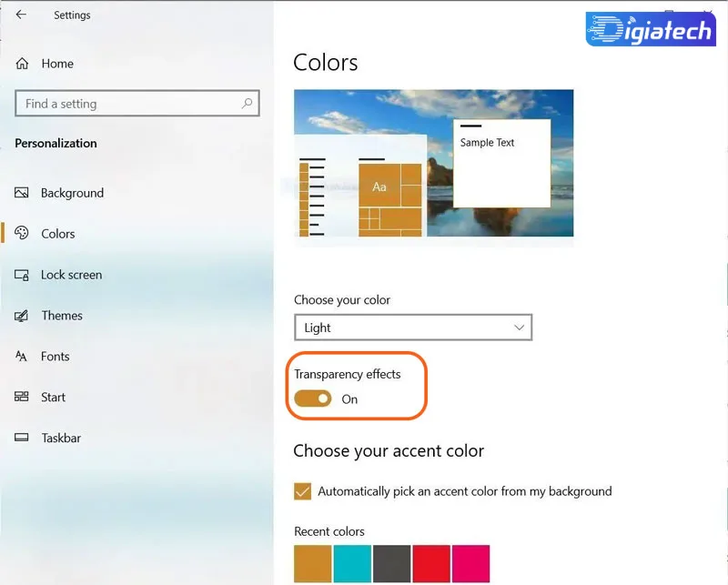Click the Lock screen icon
This screenshot has width=728, height=585.
(21, 275)
